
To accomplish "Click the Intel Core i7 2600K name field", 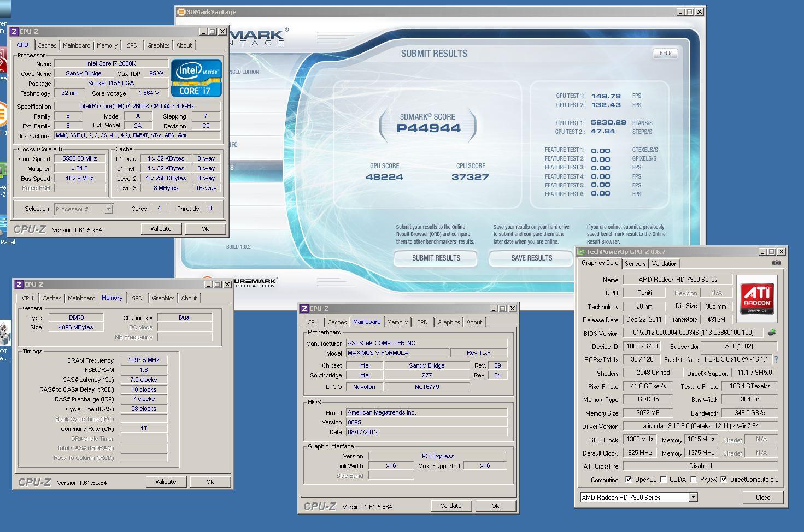I will coord(111,63).
